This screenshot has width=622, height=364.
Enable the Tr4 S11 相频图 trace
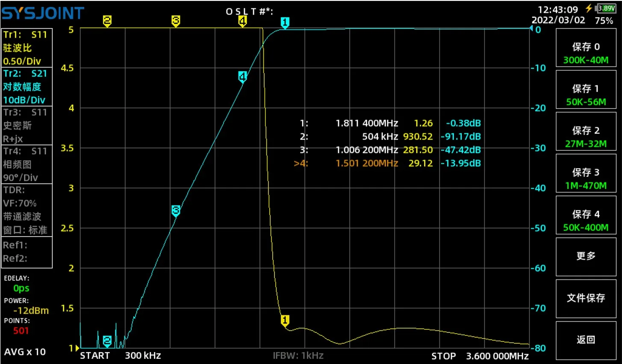tap(27, 164)
